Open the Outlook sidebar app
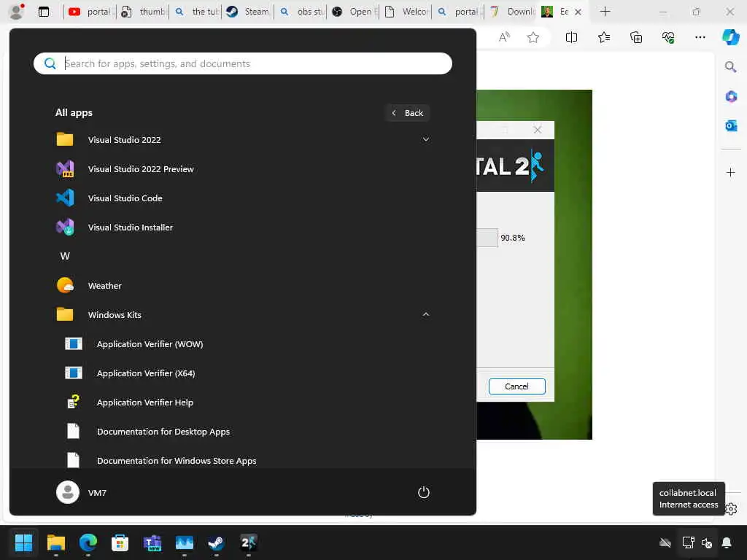Image resolution: width=747 pixels, height=560 pixels. (x=731, y=125)
